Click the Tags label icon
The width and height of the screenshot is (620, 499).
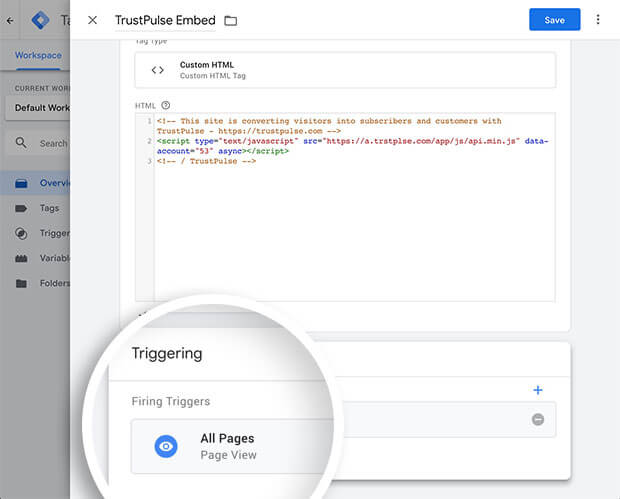[x=21, y=208]
